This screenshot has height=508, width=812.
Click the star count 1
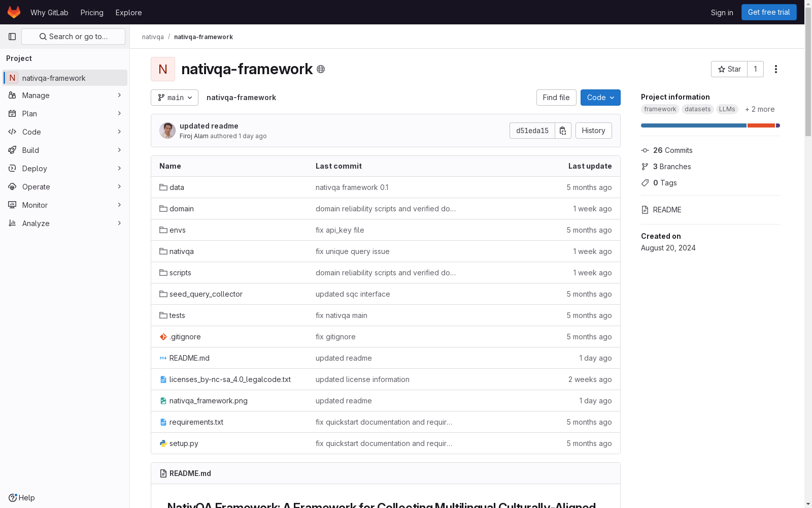point(756,69)
